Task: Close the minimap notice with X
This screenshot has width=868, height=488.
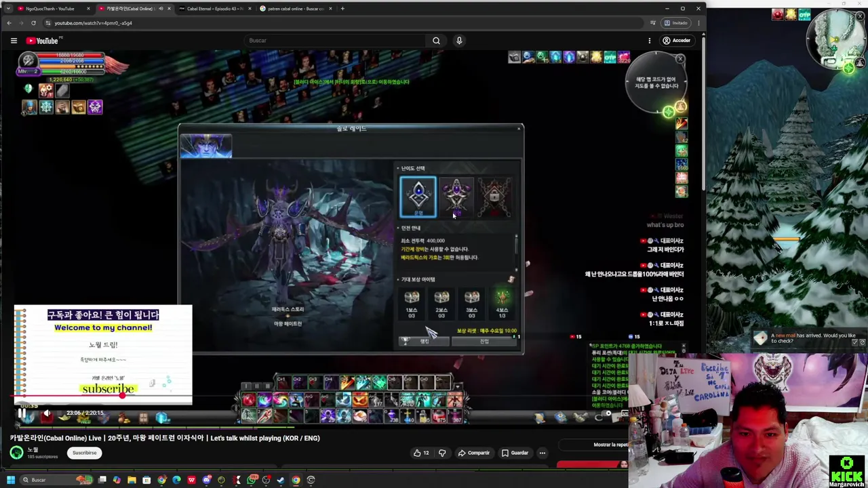Action: [680, 60]
